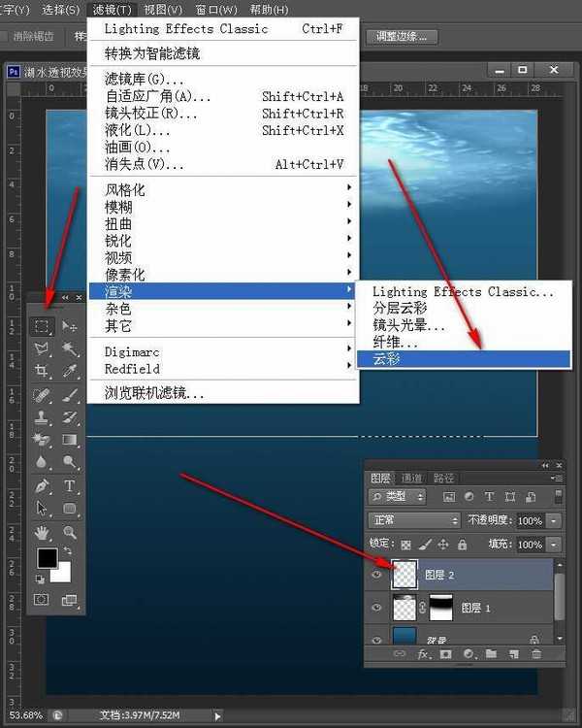Select the Clone Stamp tool
Screen dimensions: 582x728
[42, 417]
